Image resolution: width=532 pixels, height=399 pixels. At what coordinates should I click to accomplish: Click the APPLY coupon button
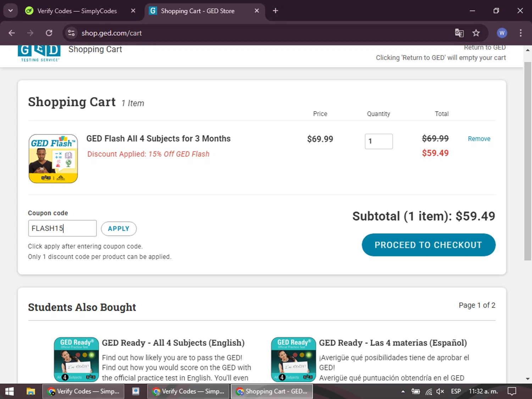(118, 229)
